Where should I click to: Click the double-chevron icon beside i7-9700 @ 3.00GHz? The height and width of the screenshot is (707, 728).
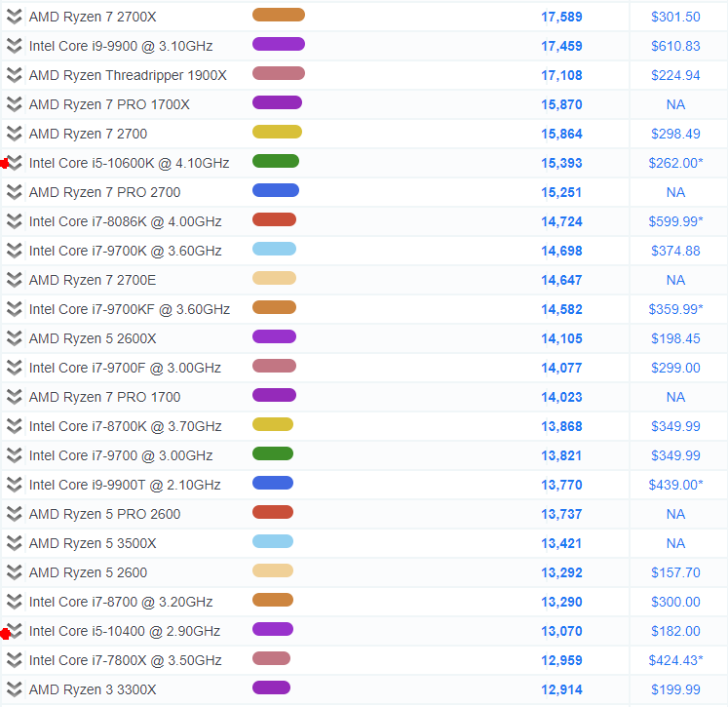coord(15,455)
